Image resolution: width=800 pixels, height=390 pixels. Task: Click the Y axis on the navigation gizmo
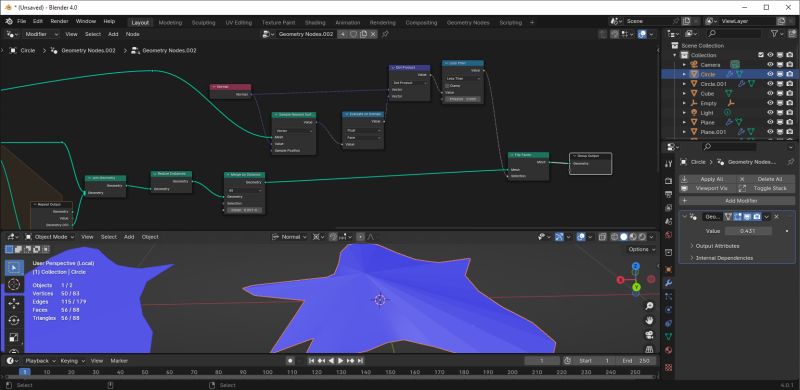636,287
